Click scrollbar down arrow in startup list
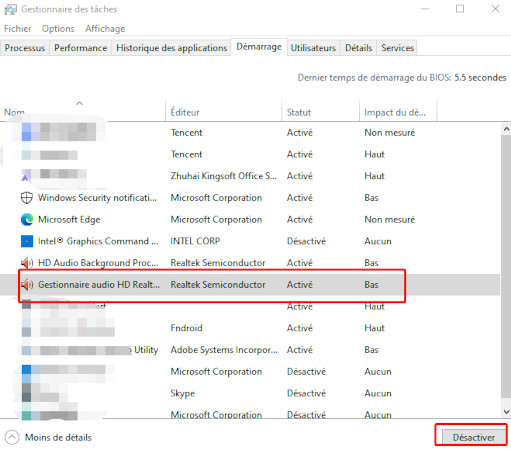Image resolution: width=511 pixels, height=450 pixels. (506, 412)
